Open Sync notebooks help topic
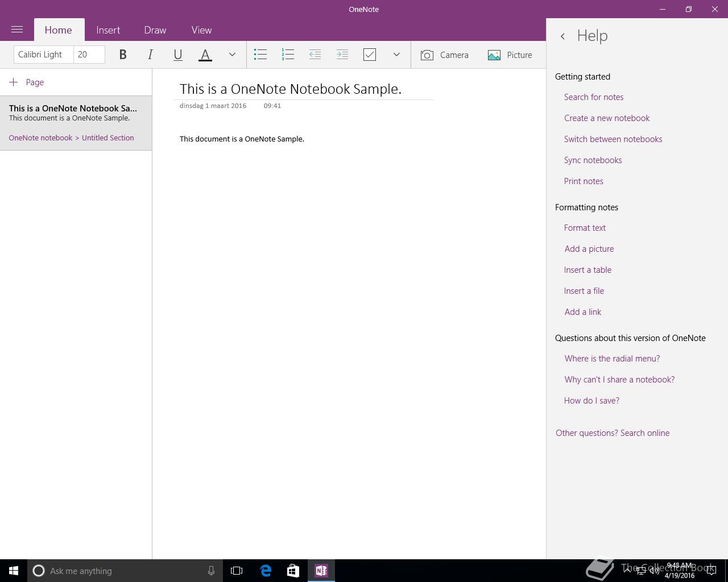Image resolution: width=728 pixels, height=582 pixels. (593, 160)
